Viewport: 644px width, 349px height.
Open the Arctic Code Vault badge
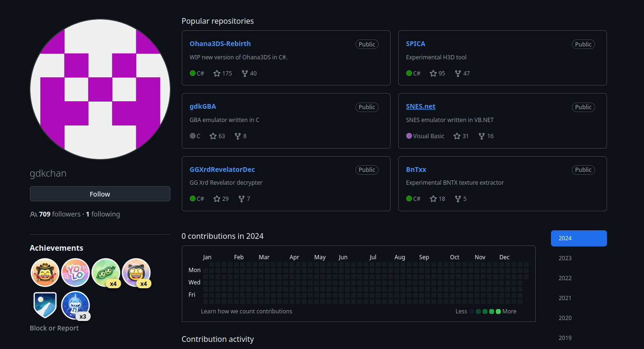45,305
